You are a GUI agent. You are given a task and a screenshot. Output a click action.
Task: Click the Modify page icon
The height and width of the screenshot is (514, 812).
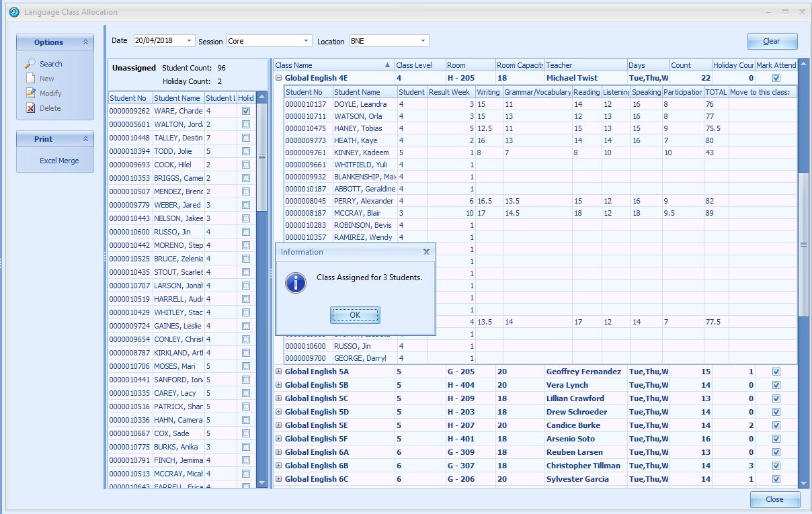pyautogui.click(x=30, y=93)
